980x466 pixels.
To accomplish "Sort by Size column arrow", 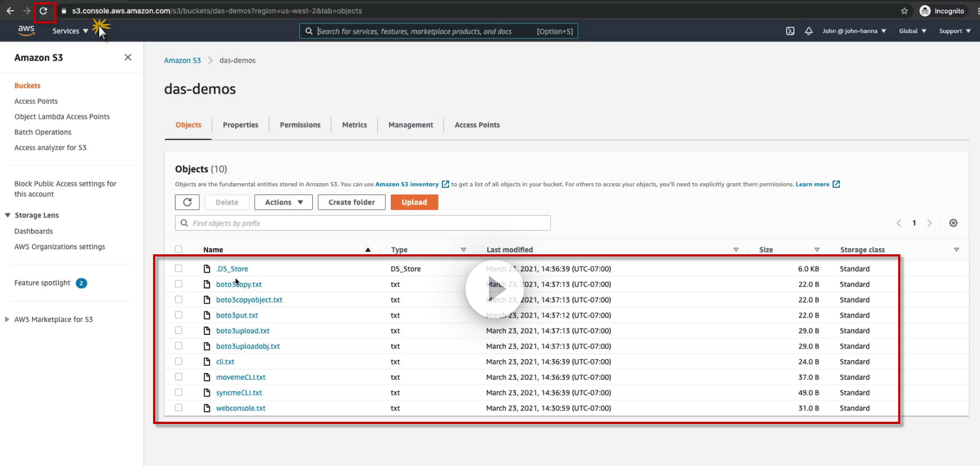I will (x=817, y=250).
